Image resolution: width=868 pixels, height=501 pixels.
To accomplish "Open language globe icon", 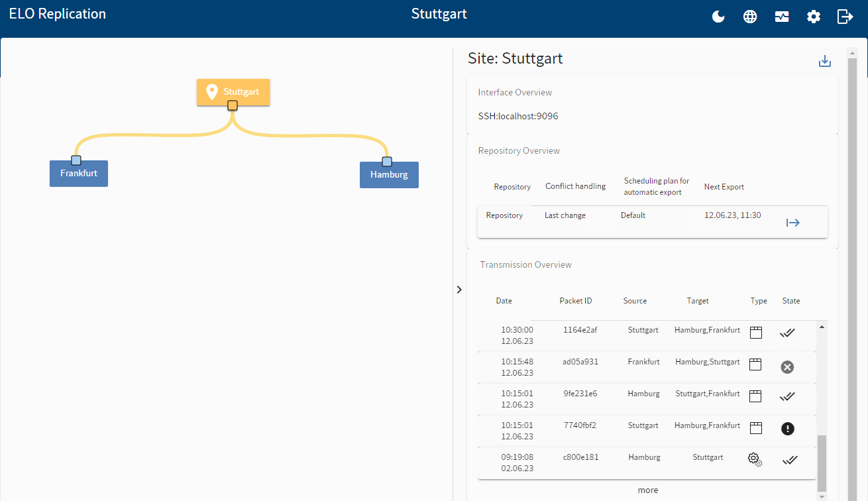I will [x=750, y=17].
